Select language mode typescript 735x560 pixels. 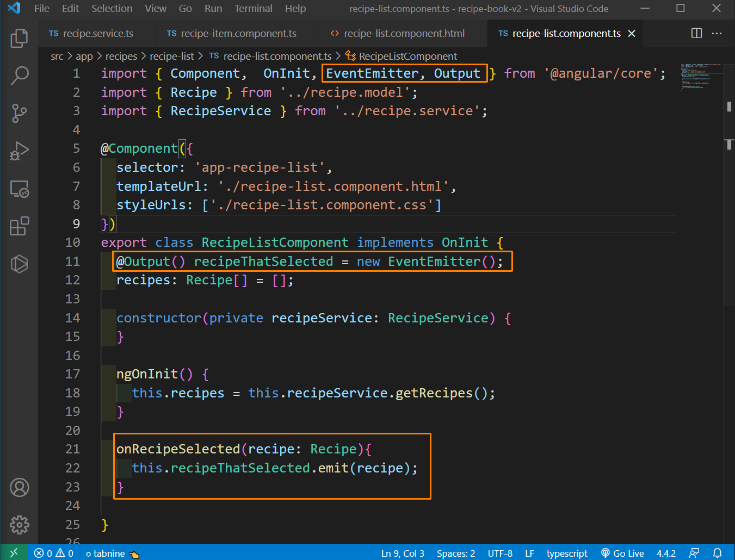click(567, 553)
